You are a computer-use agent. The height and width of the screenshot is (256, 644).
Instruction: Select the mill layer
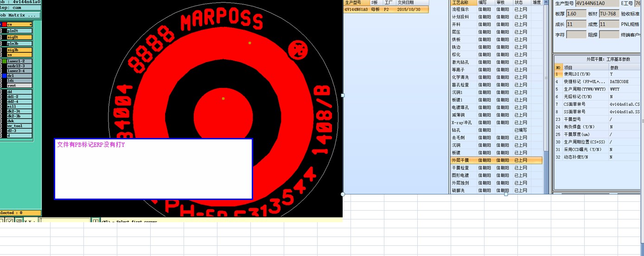19,106
